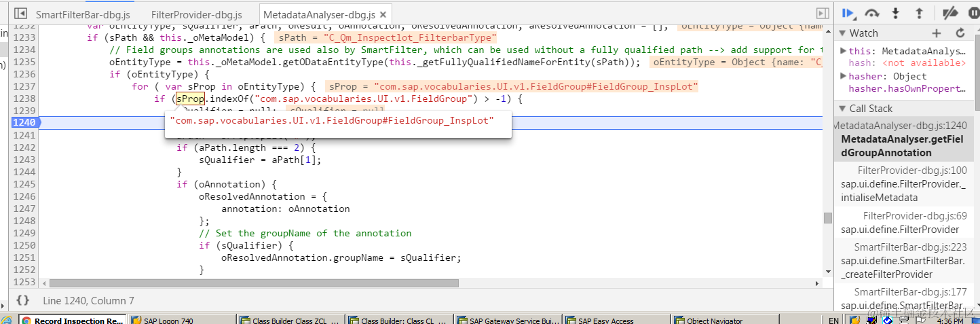The height and width of the screenshot is (324, 980).
Task: Open Class Builder: Class CL taskbar item
Action: tap(398, 320)
